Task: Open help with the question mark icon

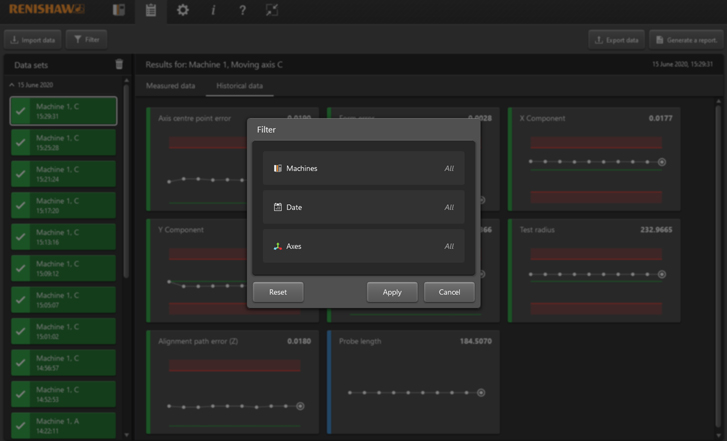Action: click(x=242, y=11)
